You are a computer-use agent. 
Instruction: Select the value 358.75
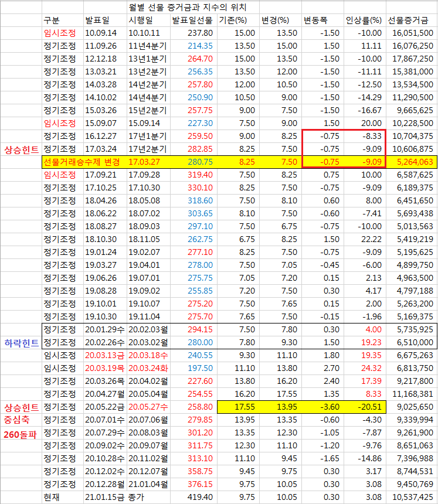tap(200, 471)
